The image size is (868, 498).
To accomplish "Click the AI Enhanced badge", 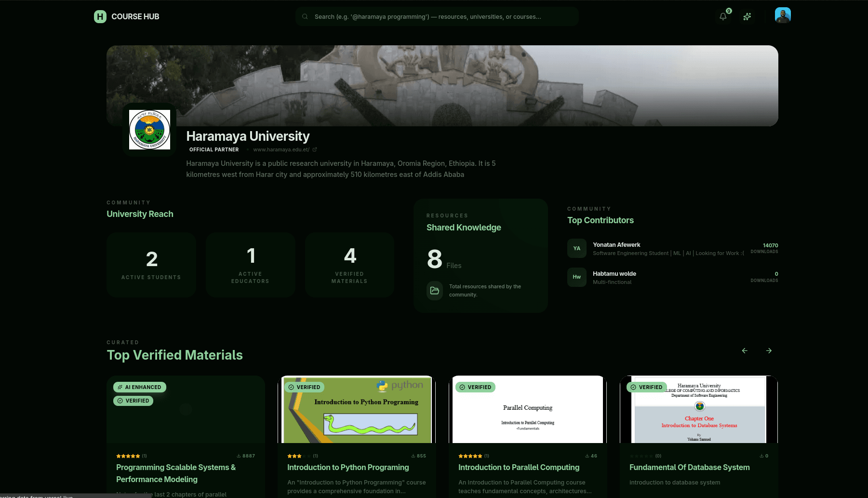I will [x=140, y=387].
